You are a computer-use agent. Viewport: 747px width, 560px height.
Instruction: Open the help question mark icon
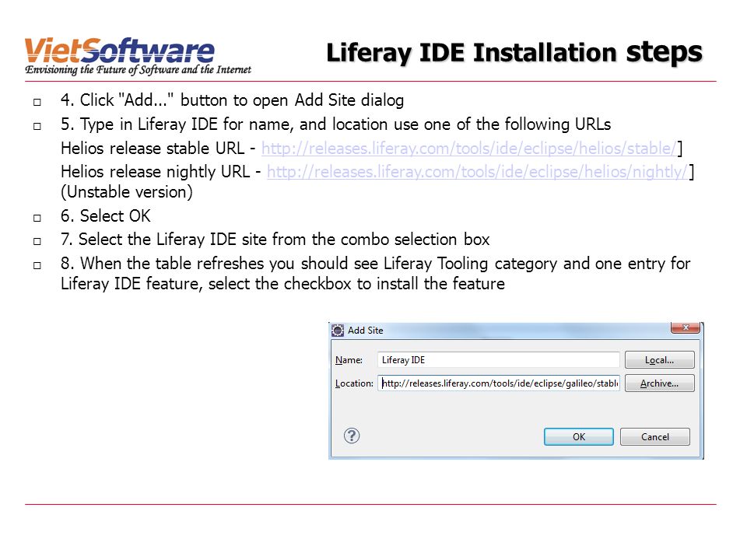click(352, 436)
